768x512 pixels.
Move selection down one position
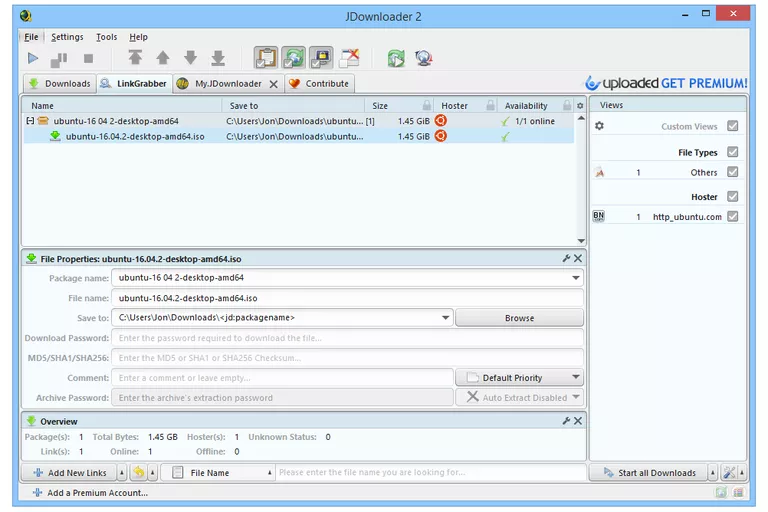coord(191,58)
